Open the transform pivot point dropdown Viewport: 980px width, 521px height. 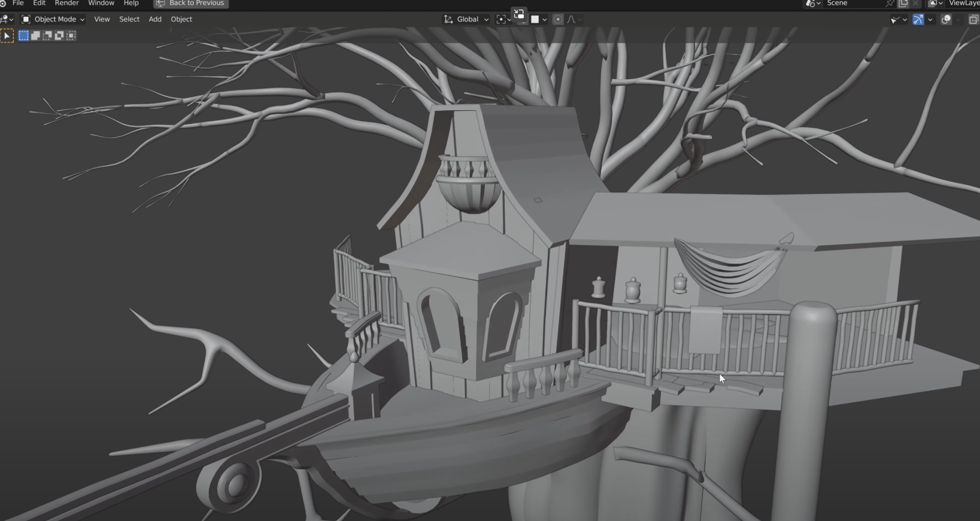pyautogui.click(x=503, y=19)
